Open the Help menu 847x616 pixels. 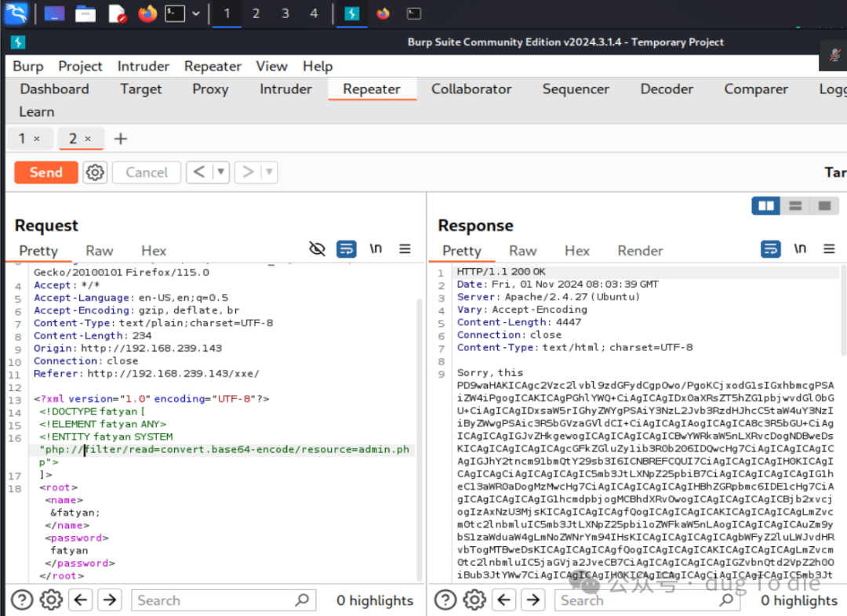[318, 66]
